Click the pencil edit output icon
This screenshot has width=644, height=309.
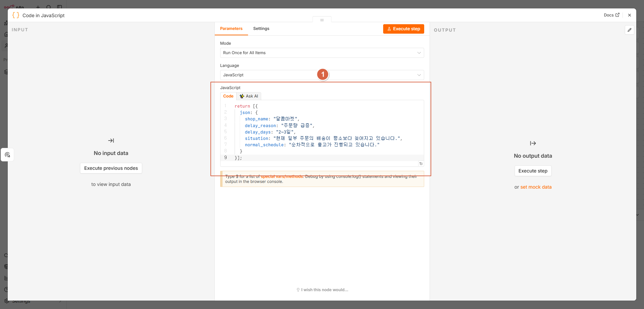point(630,30)
